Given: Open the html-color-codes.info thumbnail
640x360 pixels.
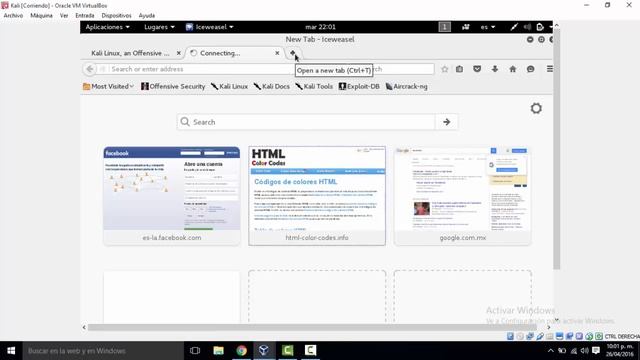Looking at the screenshot, I should tap(317, 196).
